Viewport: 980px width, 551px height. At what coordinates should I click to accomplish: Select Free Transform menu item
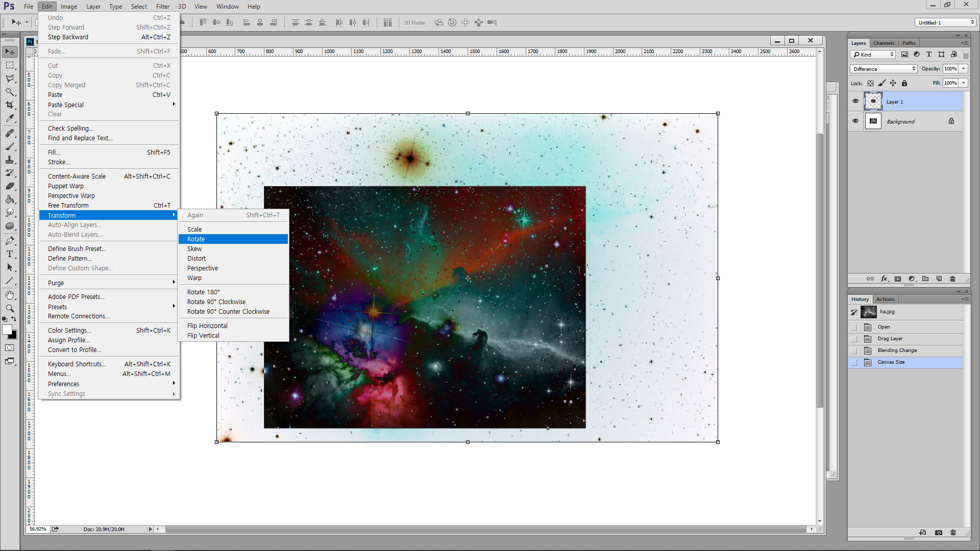tap(109, 206)
